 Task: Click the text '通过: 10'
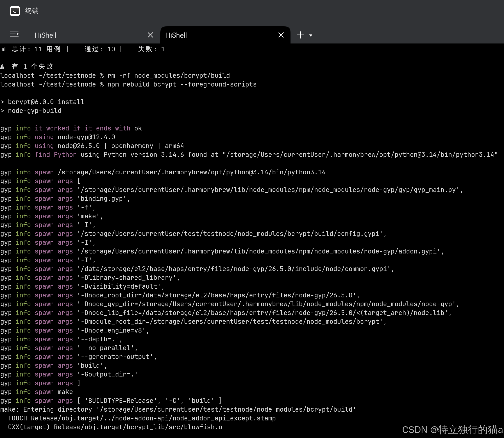click(x=100, y=49)
